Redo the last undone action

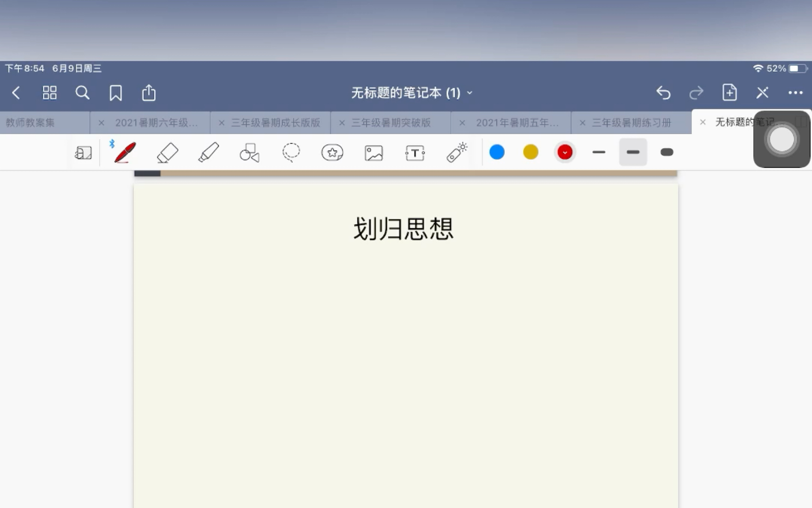[x=696, y=93]
